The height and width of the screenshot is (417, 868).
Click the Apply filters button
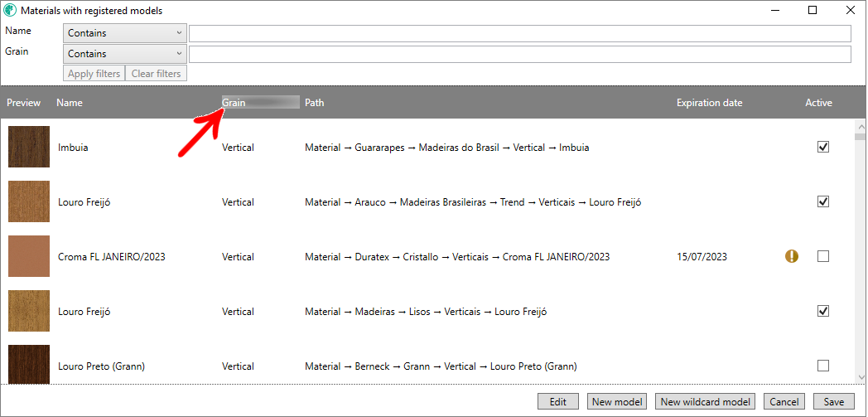click(x=94, y=73)
